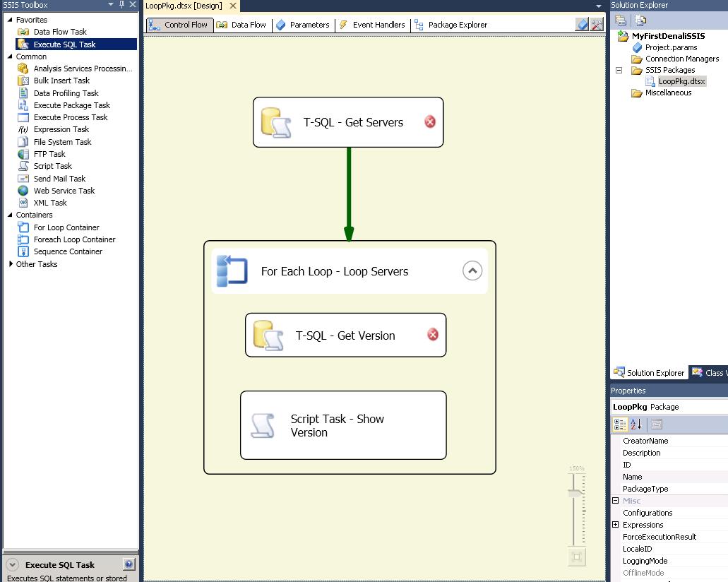The width and height of the screenshot is (728, 582).
Task: Choose the File System Task icon
Action: coord(23,142)
